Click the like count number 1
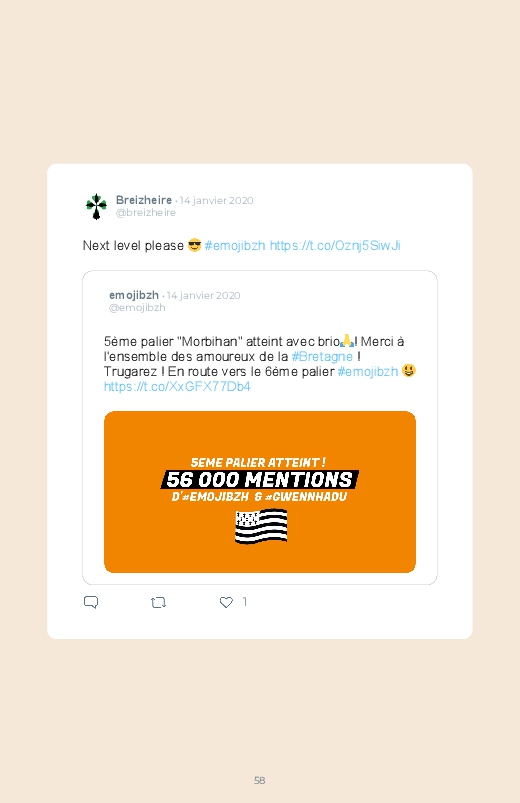Image resolution: width=520 pixels, height=803 pixels. (x=245, y=602)
